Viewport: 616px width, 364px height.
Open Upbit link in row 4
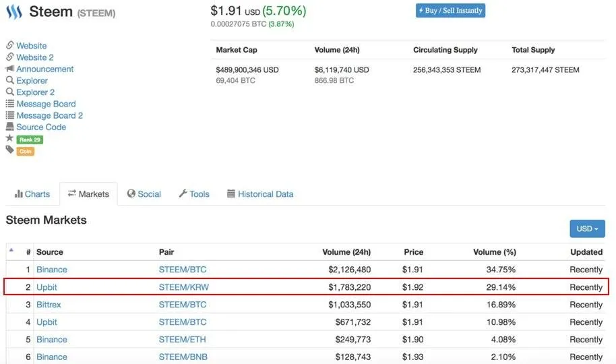(x=47, y=322)
